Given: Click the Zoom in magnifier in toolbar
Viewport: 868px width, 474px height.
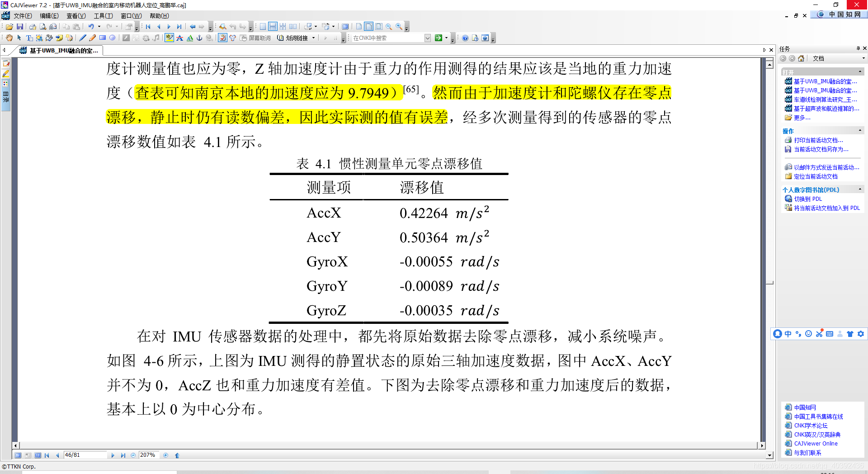Looking at the screenshot, I should [399, 27].
